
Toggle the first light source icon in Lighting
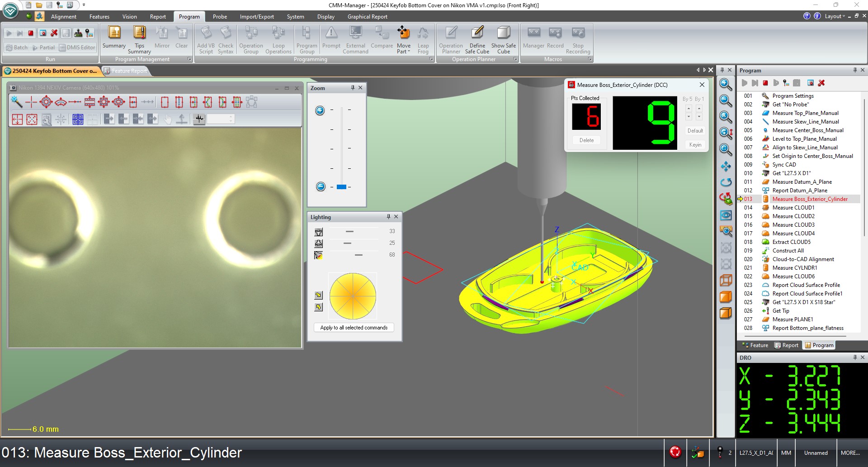[x=319, y=232]
